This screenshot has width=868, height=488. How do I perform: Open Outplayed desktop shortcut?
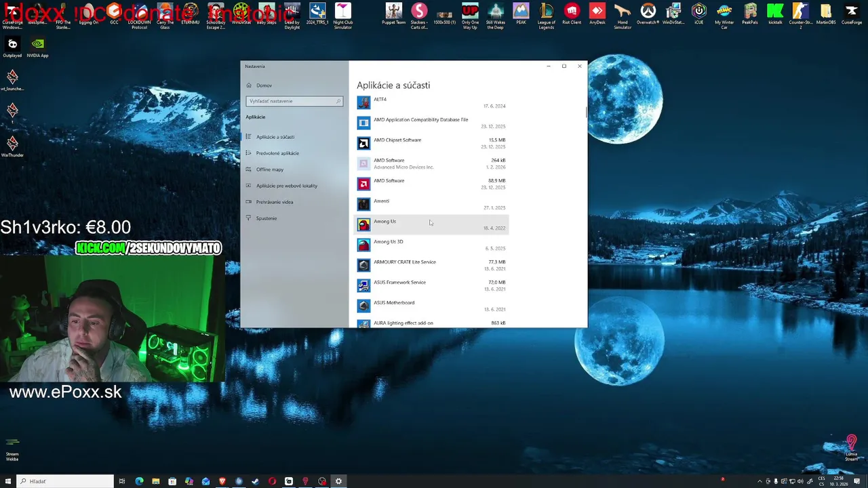point(12,47)
